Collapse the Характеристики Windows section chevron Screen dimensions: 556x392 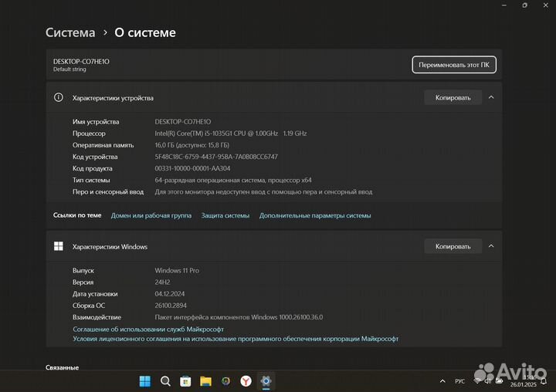pyautogui.click(x=491, y=246)
